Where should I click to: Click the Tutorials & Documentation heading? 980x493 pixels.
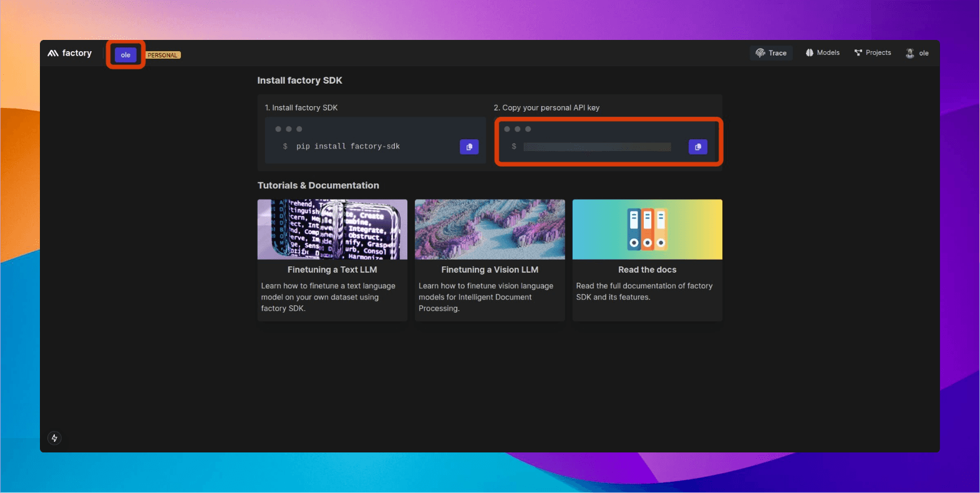click(318, 185)
